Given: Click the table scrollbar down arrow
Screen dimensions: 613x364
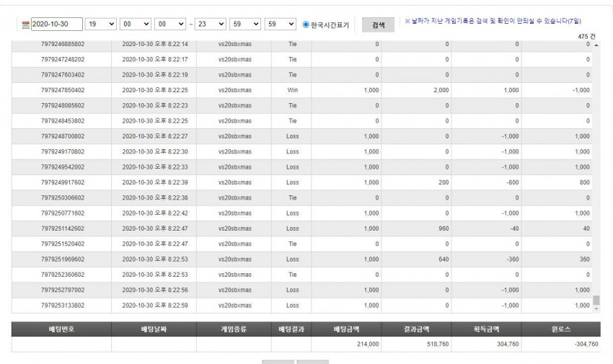Looking at the screenshot, I should 596,309.
